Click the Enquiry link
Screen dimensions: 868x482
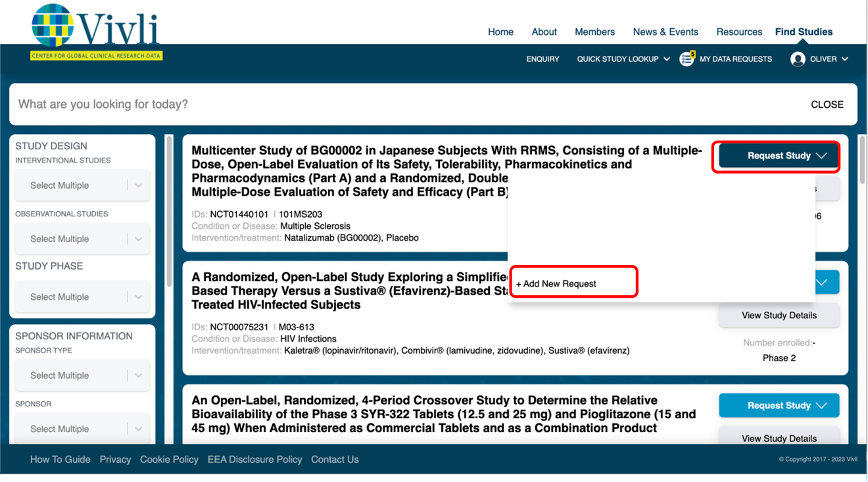click(x=542, y=59)
